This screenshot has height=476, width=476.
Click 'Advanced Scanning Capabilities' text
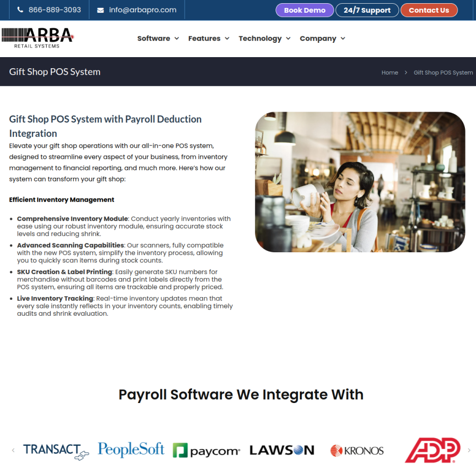(x=70, y=245)
